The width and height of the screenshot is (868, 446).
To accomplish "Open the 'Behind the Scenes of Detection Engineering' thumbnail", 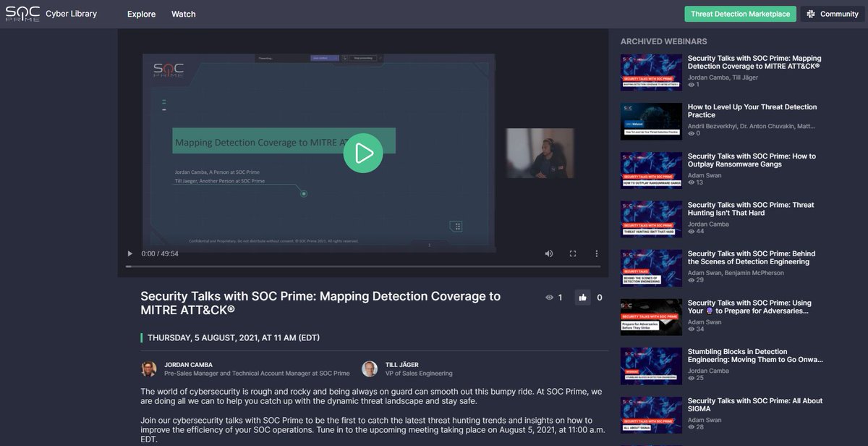I will [650, 268].
